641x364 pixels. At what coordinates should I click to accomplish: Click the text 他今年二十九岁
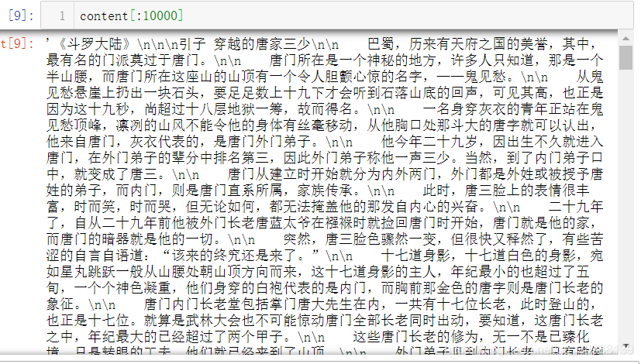point(429,142)
